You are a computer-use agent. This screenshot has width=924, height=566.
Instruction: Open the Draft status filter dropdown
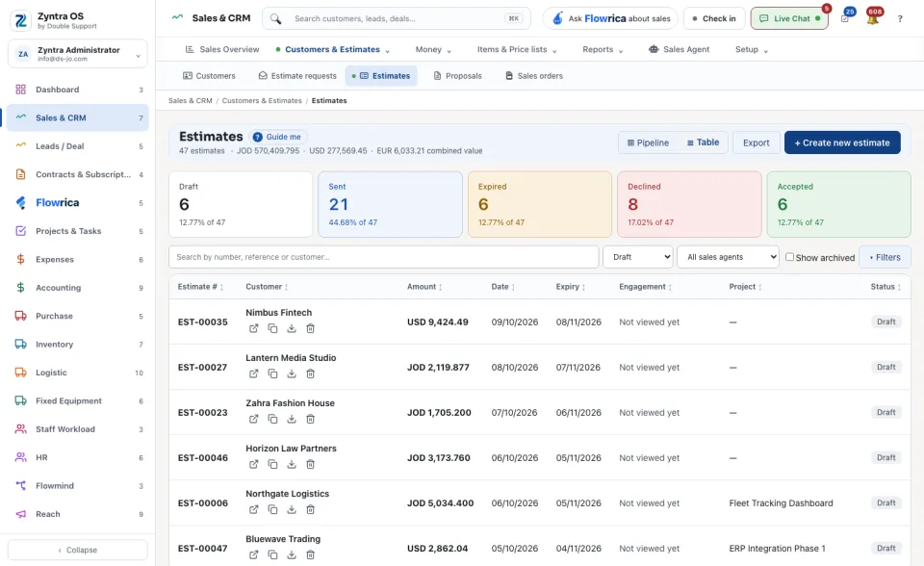coord(638,257)
